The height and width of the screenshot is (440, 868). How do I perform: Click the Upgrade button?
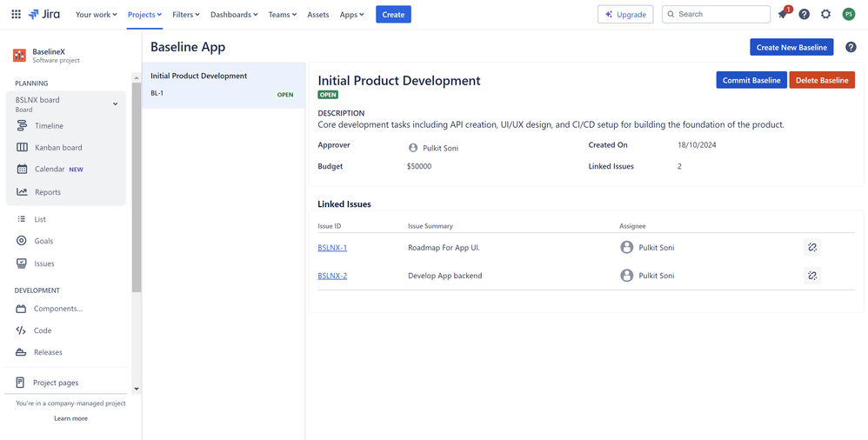coord(625,15)
